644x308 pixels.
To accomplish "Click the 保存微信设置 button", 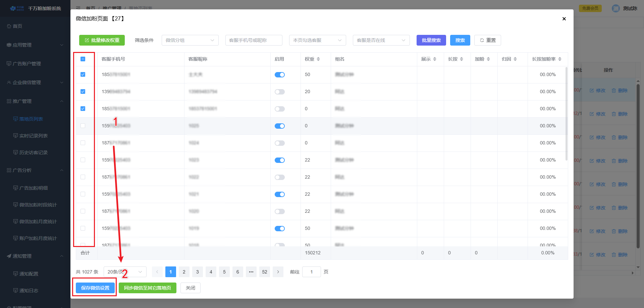I will [x=95, y=288].
